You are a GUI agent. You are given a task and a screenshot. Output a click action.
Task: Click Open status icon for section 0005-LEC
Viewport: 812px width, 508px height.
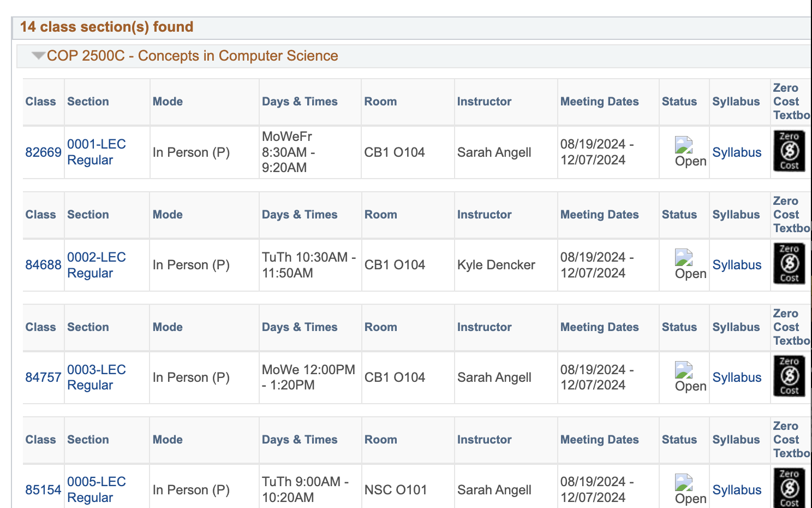pos(684,482)
